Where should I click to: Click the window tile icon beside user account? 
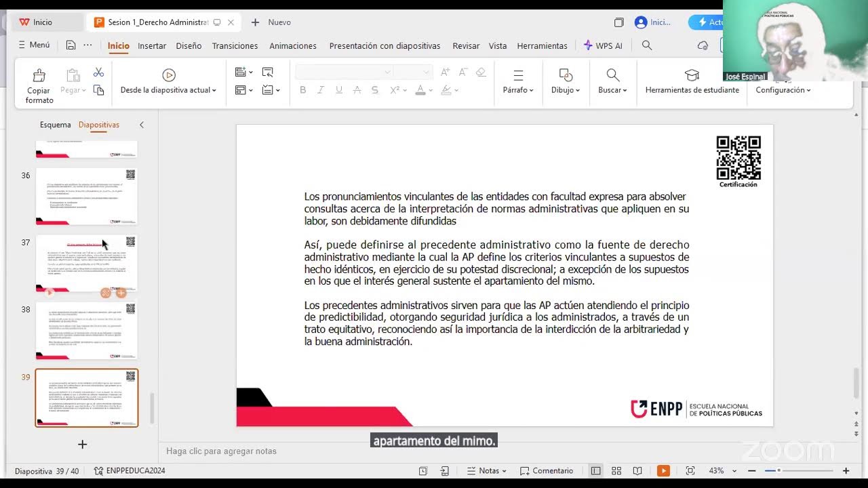point(618,22)
